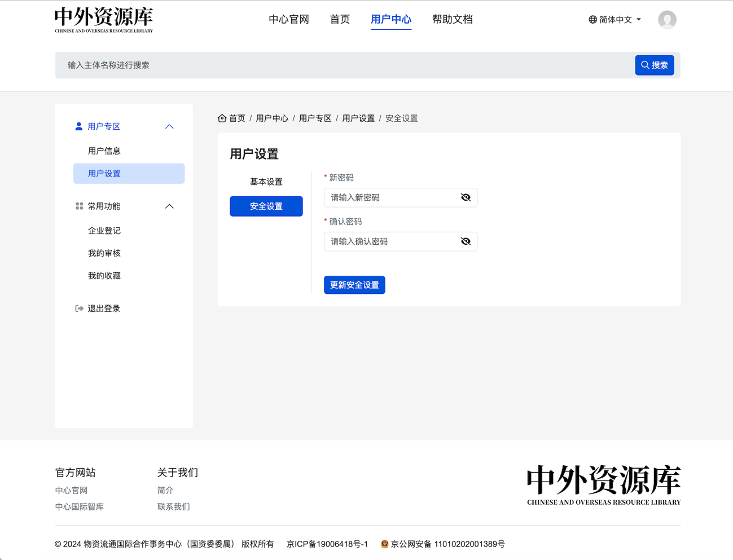This screenshot has width=733, height=560.
Task: Click the 常用功能 grid icon
Action: (x=79, y=206)
